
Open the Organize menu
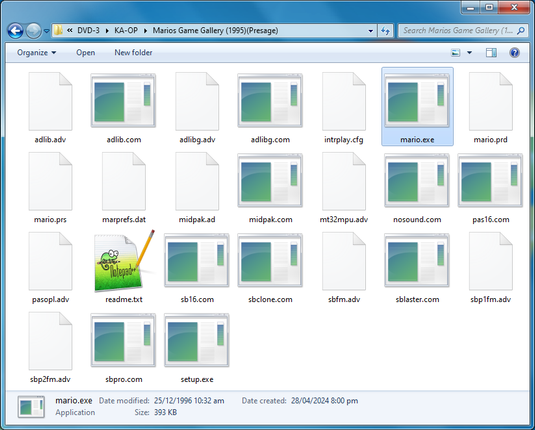(37, 53)
